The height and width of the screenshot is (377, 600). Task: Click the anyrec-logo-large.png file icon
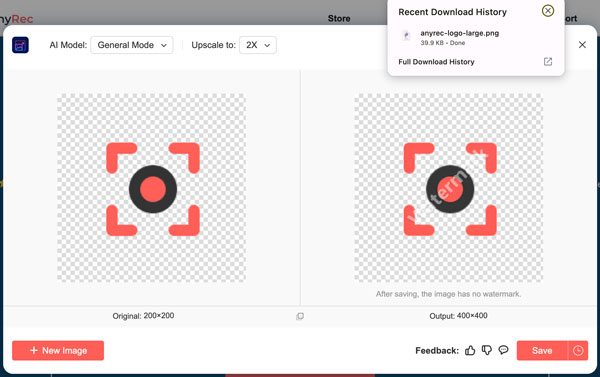[406, 36]
